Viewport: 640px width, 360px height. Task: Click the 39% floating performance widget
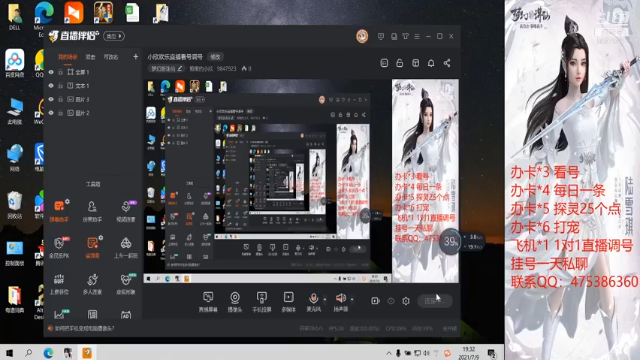(450, 242)
